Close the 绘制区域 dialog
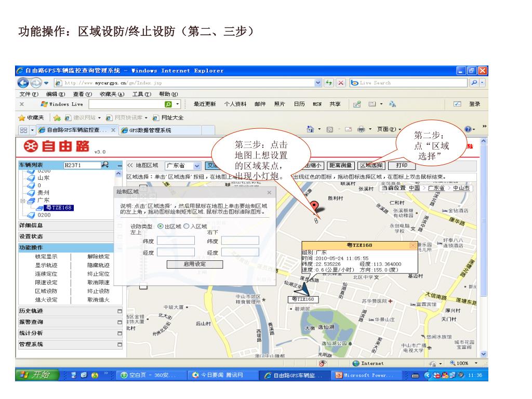Screen dimensions: 532x399 click(x=269, y=192)
